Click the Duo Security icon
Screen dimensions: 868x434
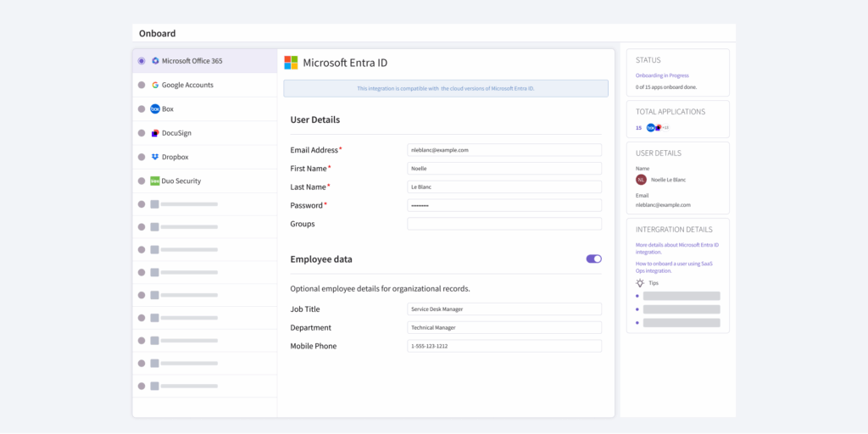[x=155, y=181]
